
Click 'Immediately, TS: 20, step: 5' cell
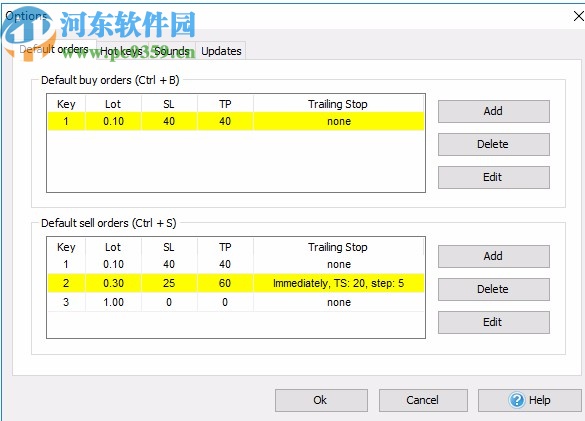[339, 283]
